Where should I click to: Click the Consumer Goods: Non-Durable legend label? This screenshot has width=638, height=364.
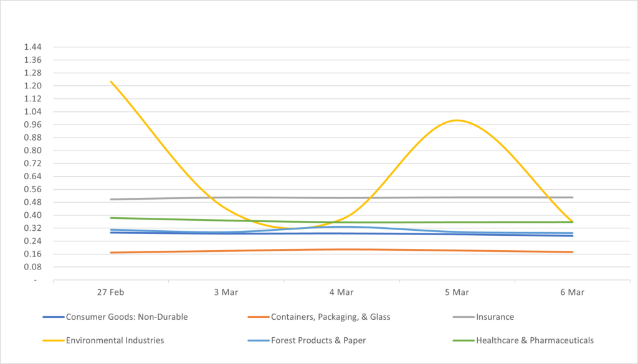click(126, 317)
